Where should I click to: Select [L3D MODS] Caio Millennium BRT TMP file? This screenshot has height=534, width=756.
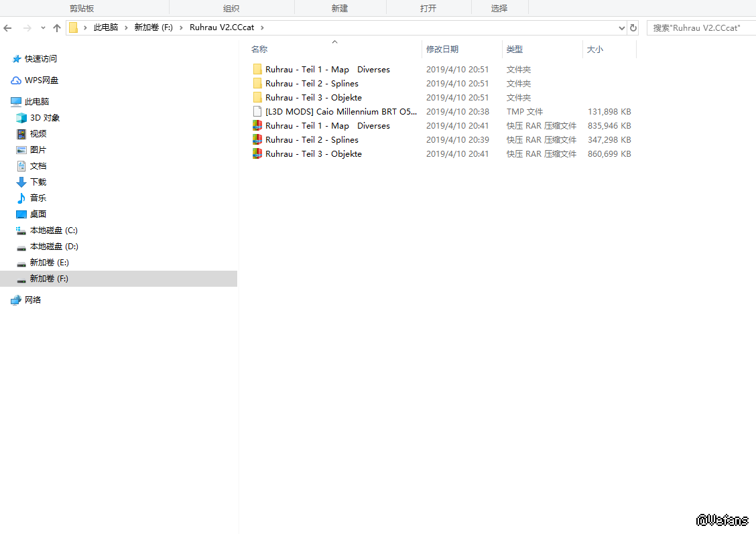(341, 111)
